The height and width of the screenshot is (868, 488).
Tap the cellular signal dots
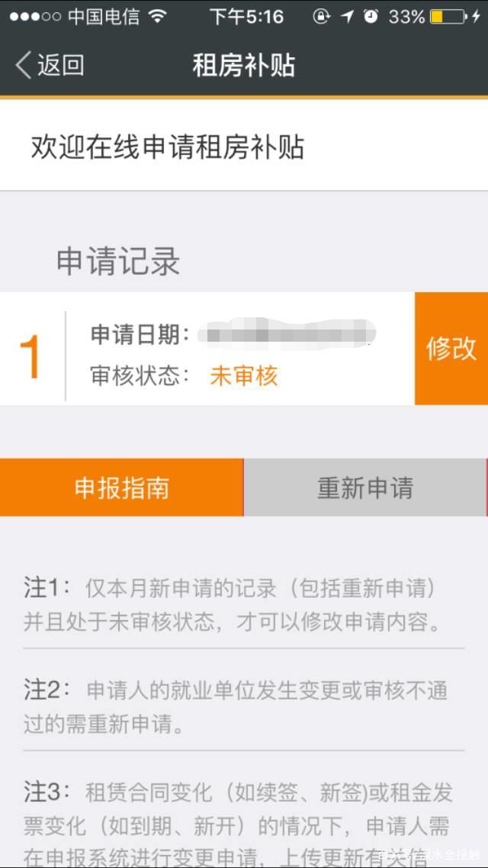[x=35, y=17]
